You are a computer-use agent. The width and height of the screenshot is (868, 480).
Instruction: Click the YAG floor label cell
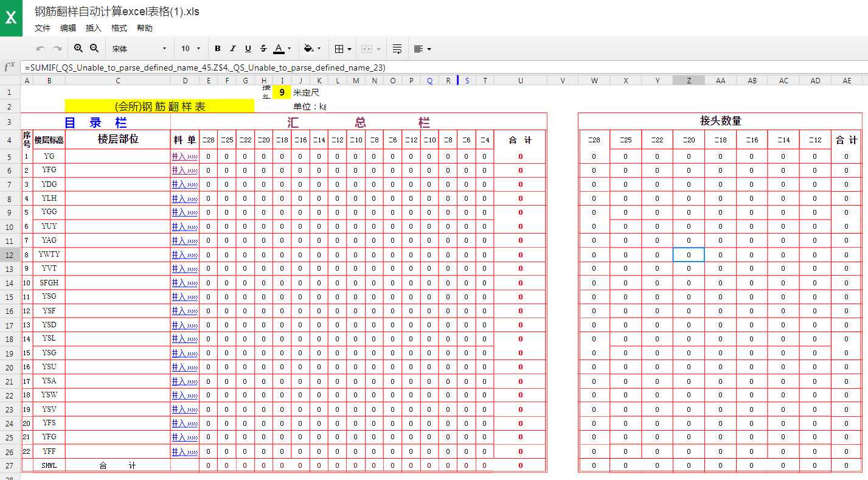[x=49, y=240]
